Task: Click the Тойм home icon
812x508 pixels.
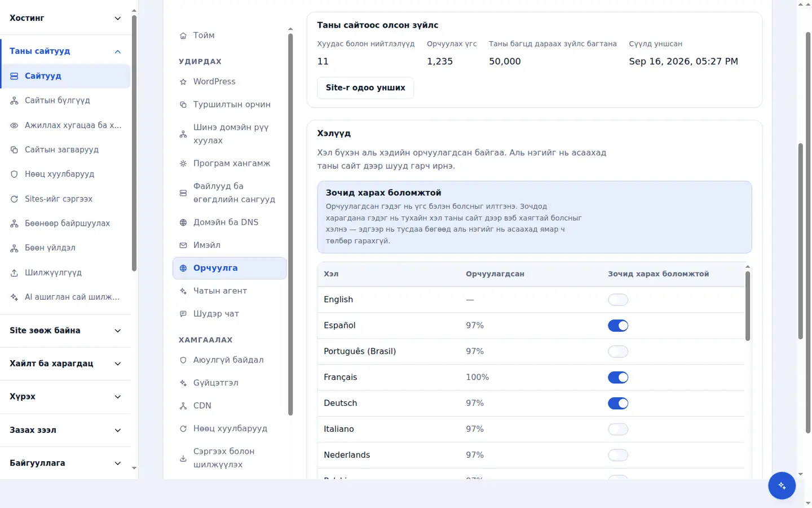Action: coord(183,36)
